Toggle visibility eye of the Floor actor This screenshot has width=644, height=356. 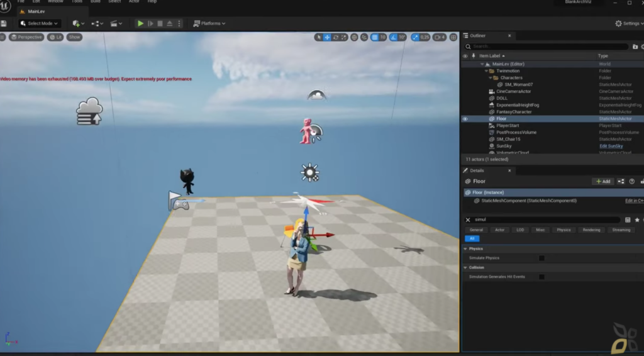(x=465, y=119)
